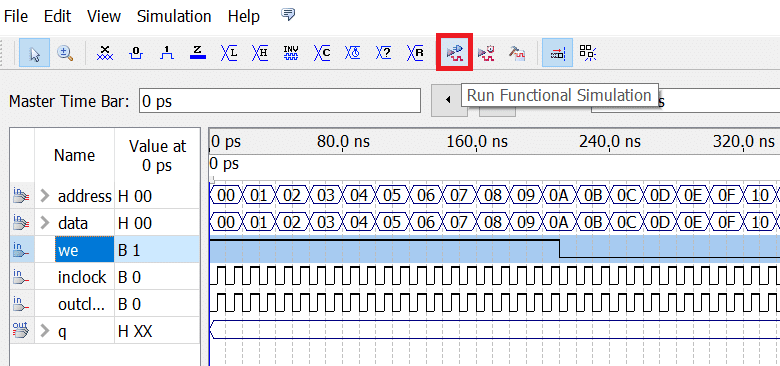
Task: Expand the address signal bus
Action: (x=46, y=196)
